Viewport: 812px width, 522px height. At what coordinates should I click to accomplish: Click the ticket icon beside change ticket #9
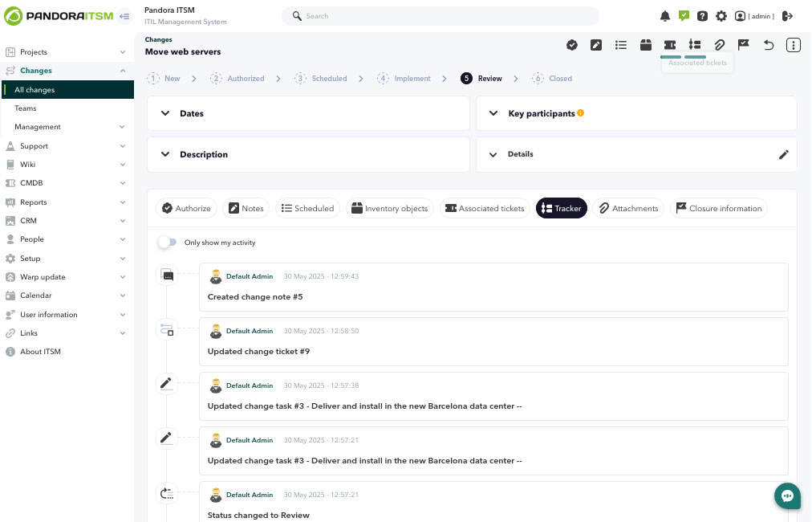[x=167, y=330]
